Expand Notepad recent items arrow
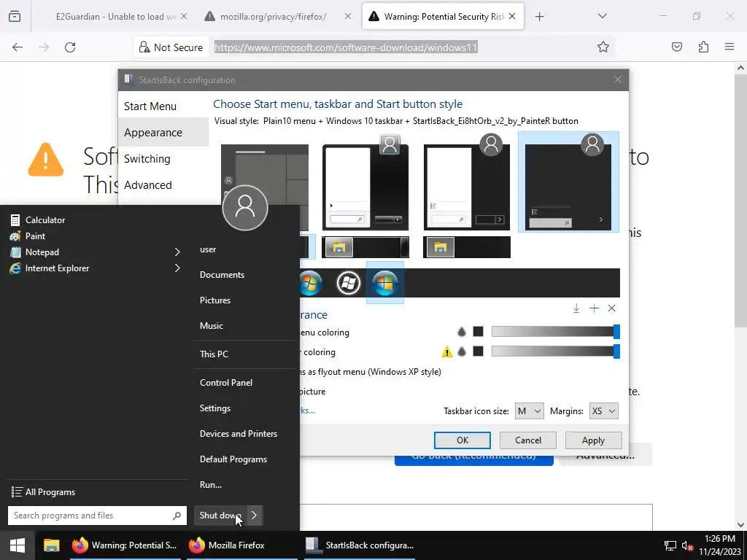The width and height of the screenshot is (747, 560). 177,252
